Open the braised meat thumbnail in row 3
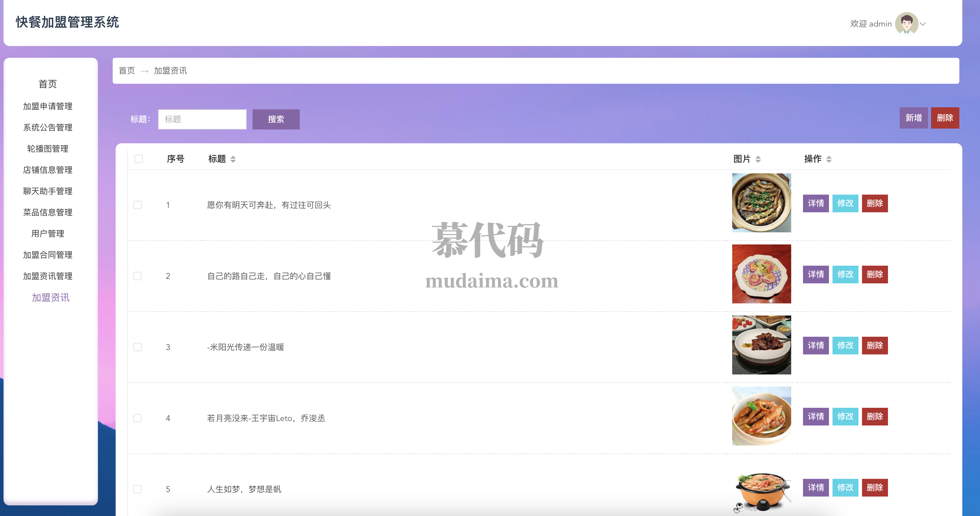 click(x=761, y=345)
